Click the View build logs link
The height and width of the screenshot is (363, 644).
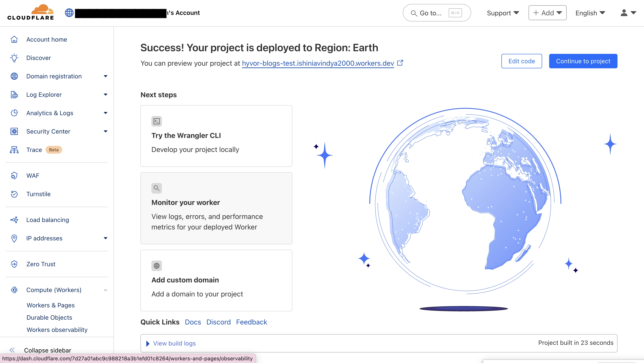[174, 344]
